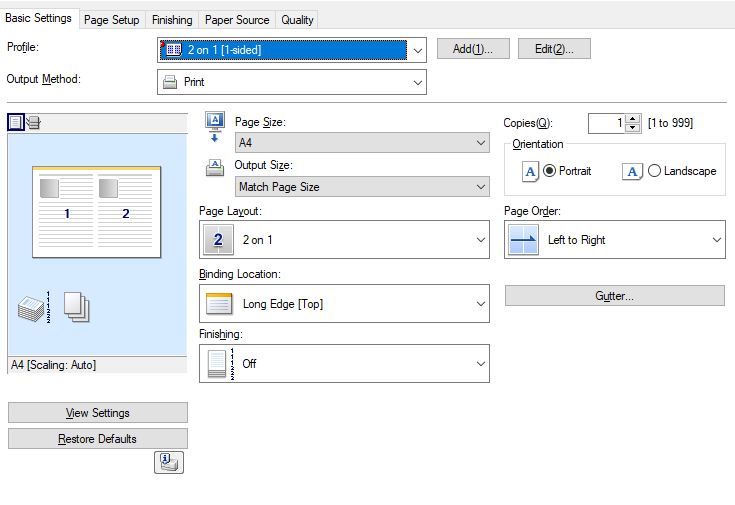The image size is (735, 505).
Task: Select the printer preview view icon
Action: click(x=33, y=123)
